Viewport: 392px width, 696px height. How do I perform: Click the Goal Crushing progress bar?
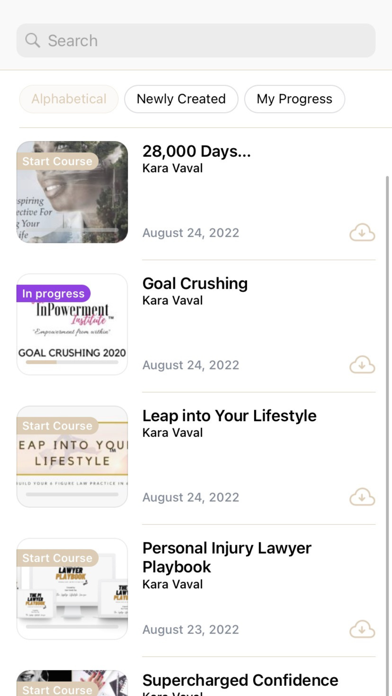(72, 362)
